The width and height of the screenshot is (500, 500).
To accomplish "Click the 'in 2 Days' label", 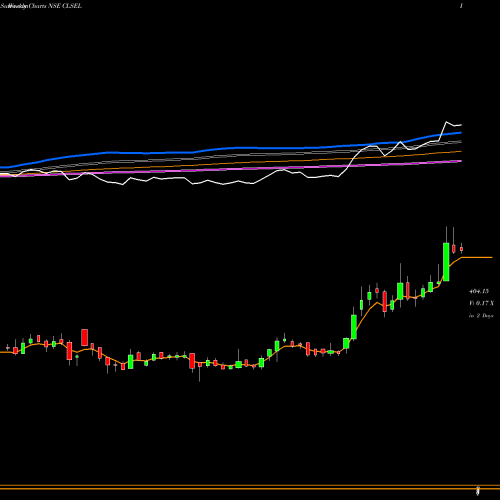I will 481,316.
